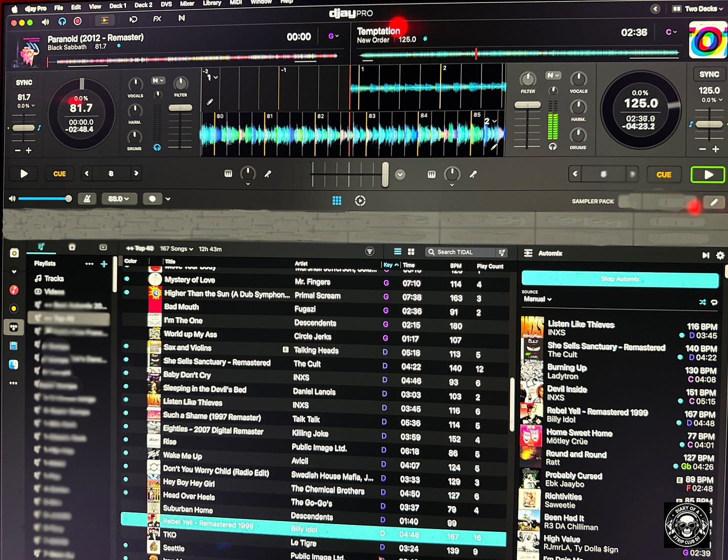Expand the Automix Manual source dropdown
Image resolution: width=728 pixels, height=560 pixels.
tap(537, 299)
